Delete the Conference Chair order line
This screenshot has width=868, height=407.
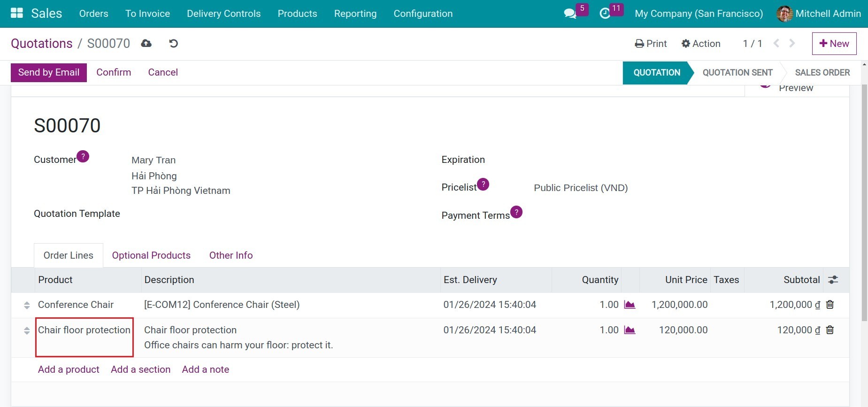click(830, 305)
